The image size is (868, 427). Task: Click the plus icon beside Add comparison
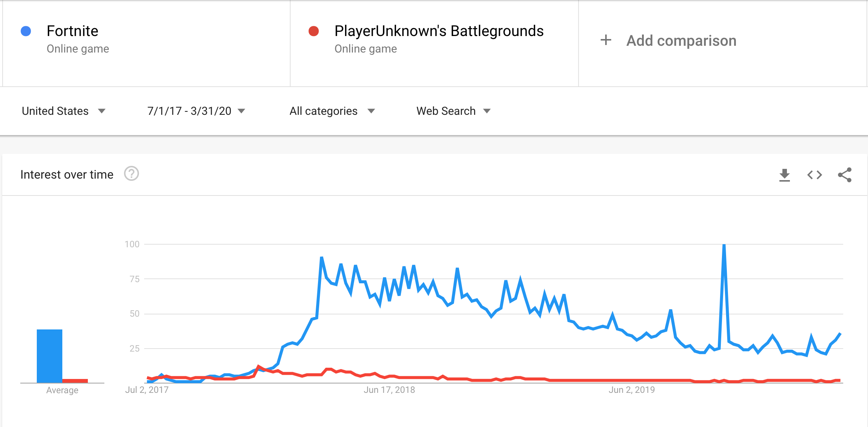click(x=606, y=40)
